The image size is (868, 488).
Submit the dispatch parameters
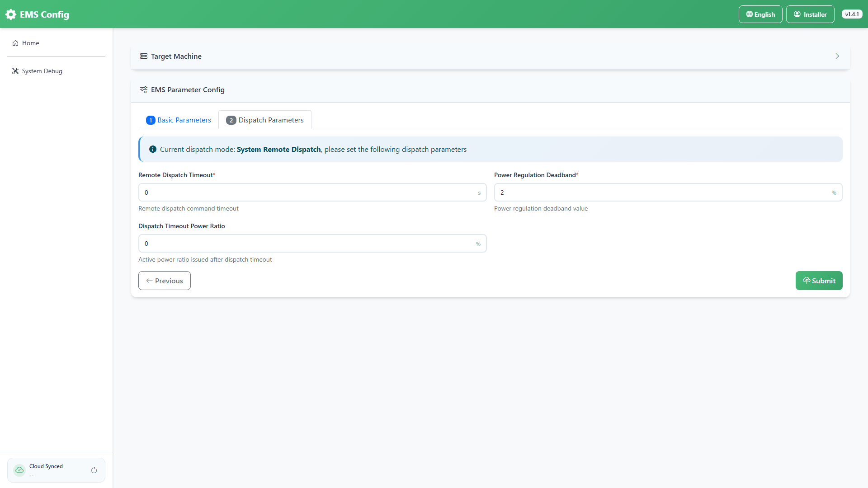tap(819, 281)
